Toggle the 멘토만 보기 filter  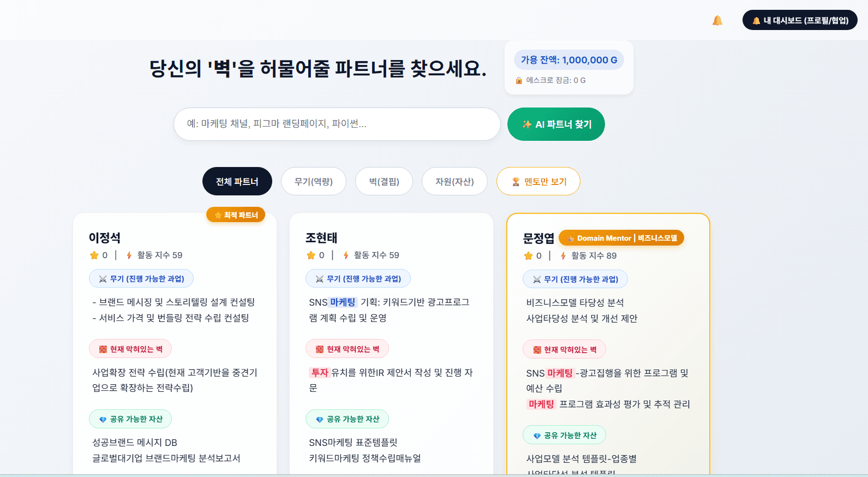(538, 181)
